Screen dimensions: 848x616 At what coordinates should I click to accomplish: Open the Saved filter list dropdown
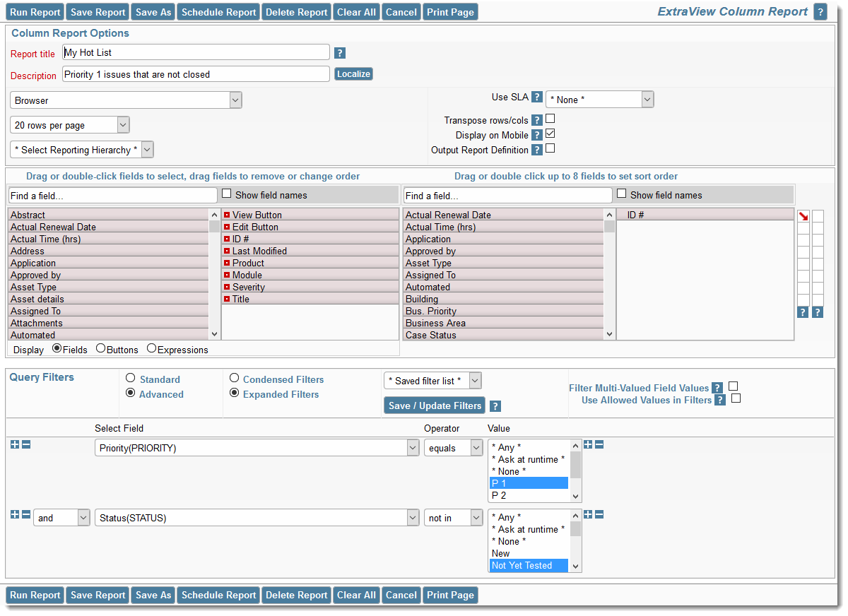point(432,381)
